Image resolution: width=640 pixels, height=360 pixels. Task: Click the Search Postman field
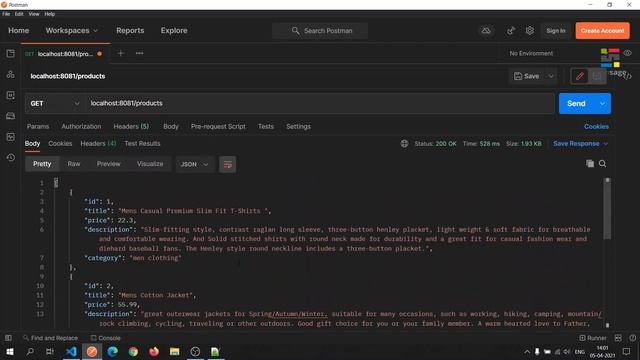tap(320, 31)
